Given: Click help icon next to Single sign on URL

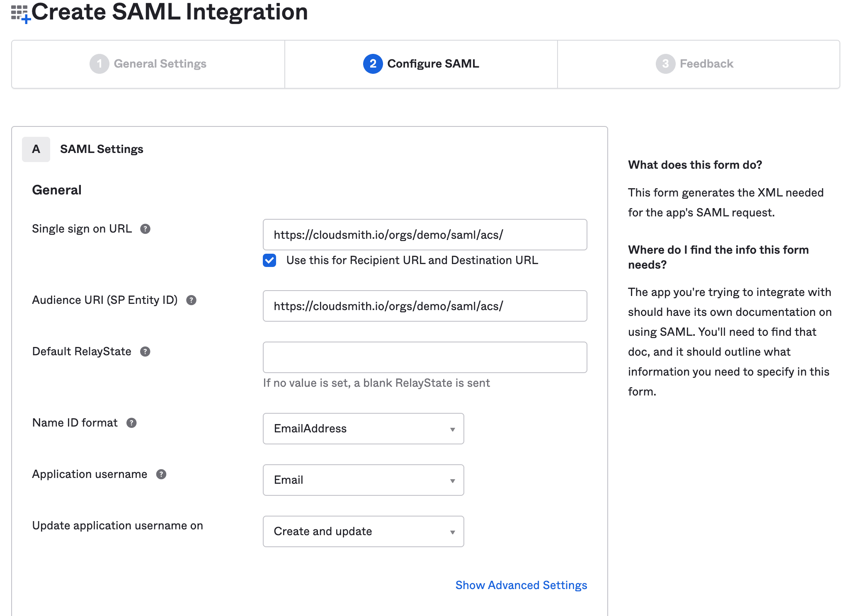Looking at the screenshot, I should click(x=145, y=229).
